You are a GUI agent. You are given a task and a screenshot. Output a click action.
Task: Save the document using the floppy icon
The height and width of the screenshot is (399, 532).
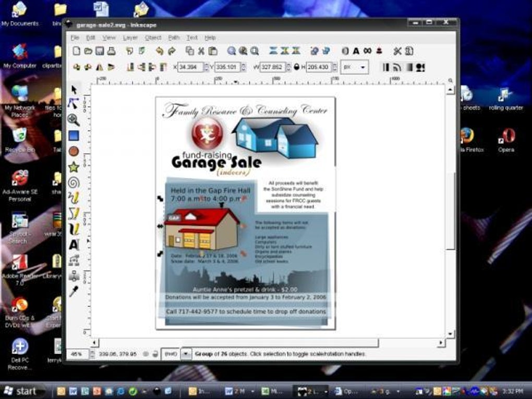(100, 51)
